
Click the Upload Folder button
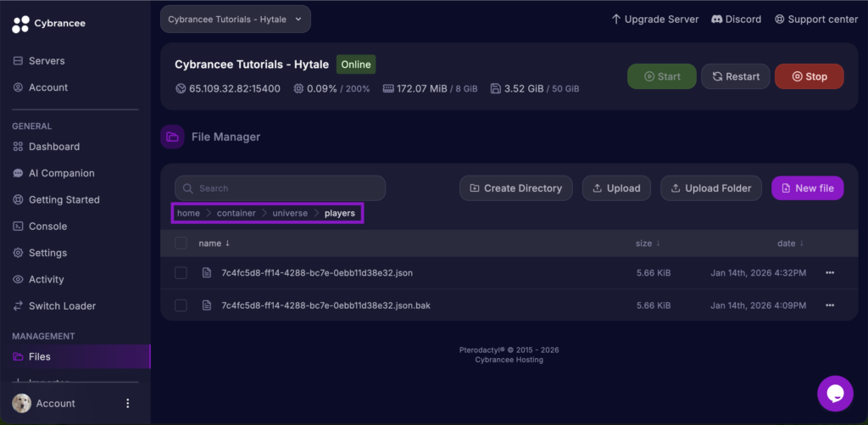tap(711, 188)
